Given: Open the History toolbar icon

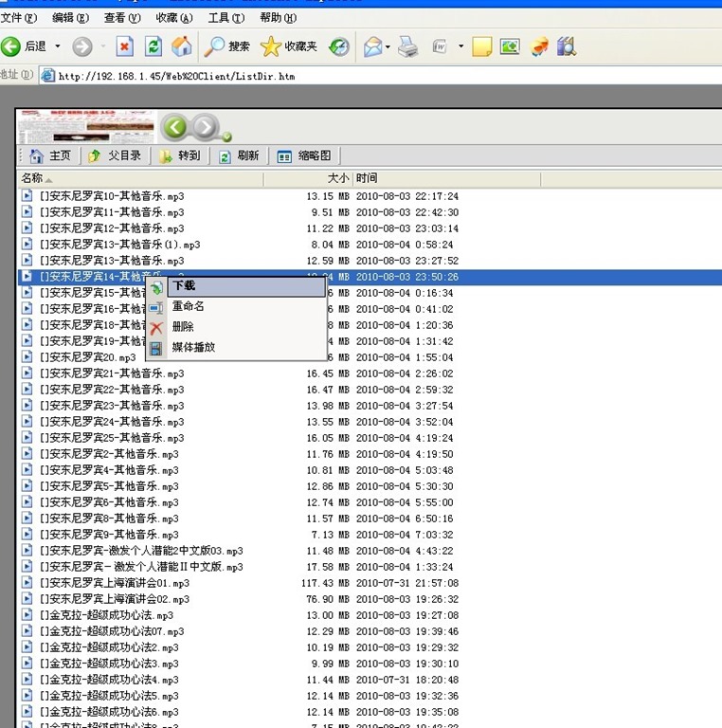Looking at the screenshot, I should tap(338, 46).
